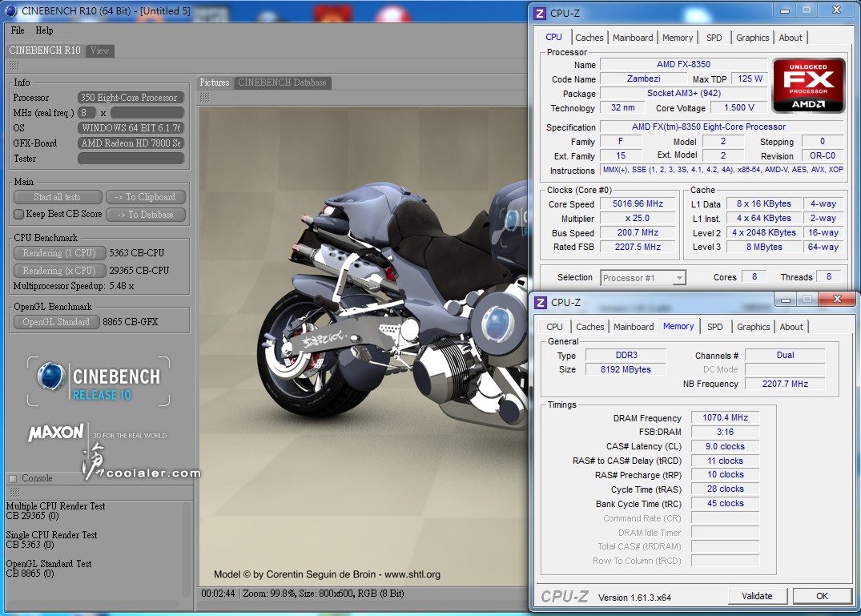Open the Caches tab in top CPU-Z window

(589, 38)
